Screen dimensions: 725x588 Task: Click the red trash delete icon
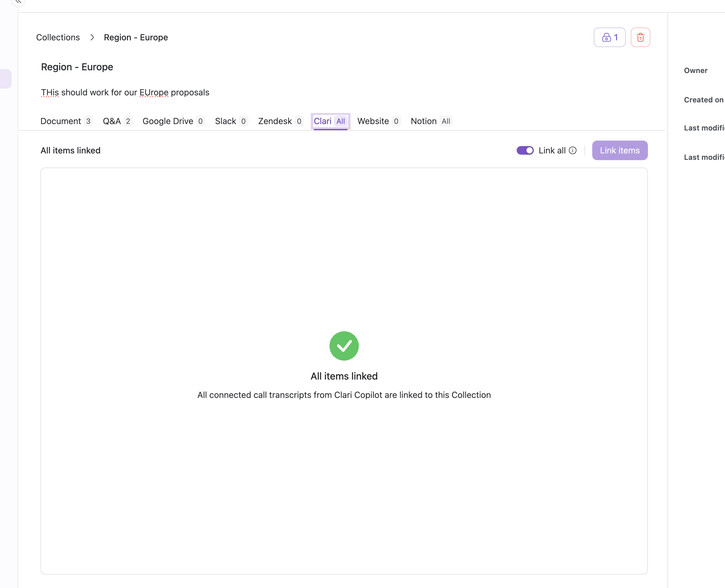tap(640, 37)
